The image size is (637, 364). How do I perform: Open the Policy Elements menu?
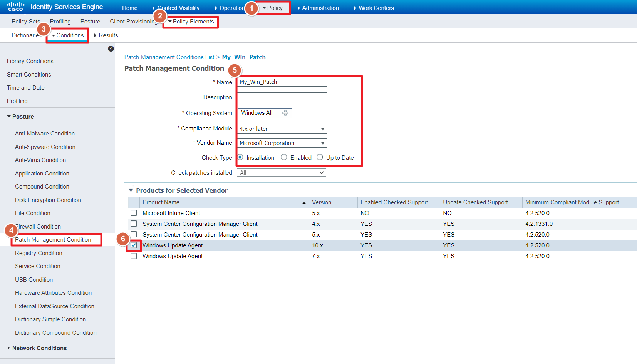coord(191,22)
